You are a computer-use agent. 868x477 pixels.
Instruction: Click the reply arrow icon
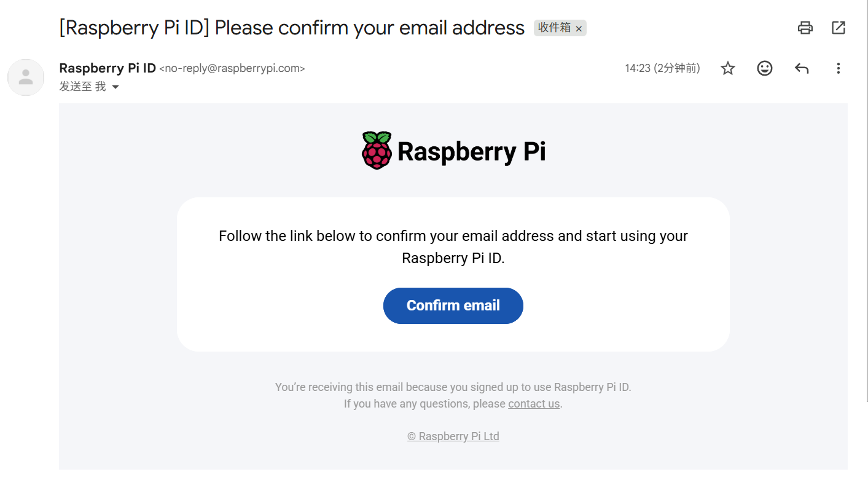(x=802, y=68)
